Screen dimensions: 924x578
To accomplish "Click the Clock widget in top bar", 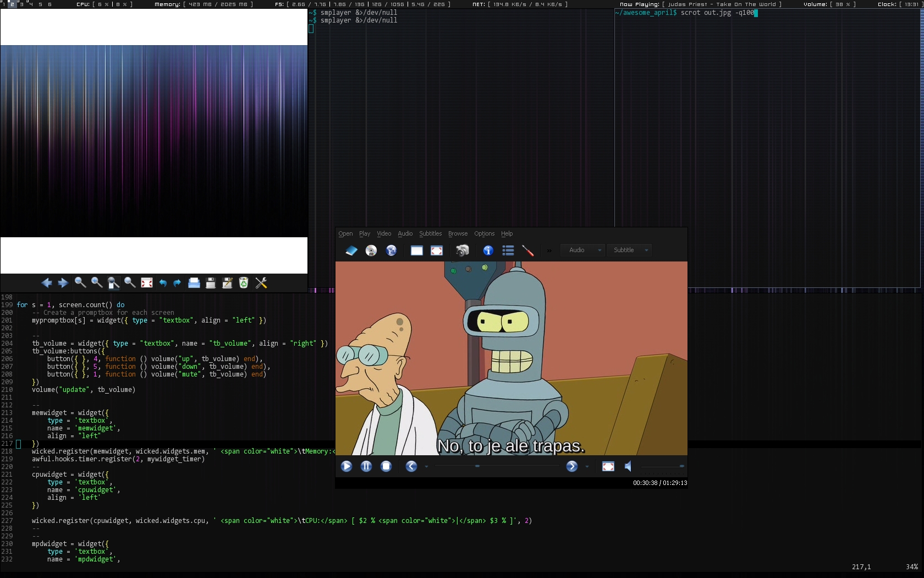I will (x=899, y=4).
